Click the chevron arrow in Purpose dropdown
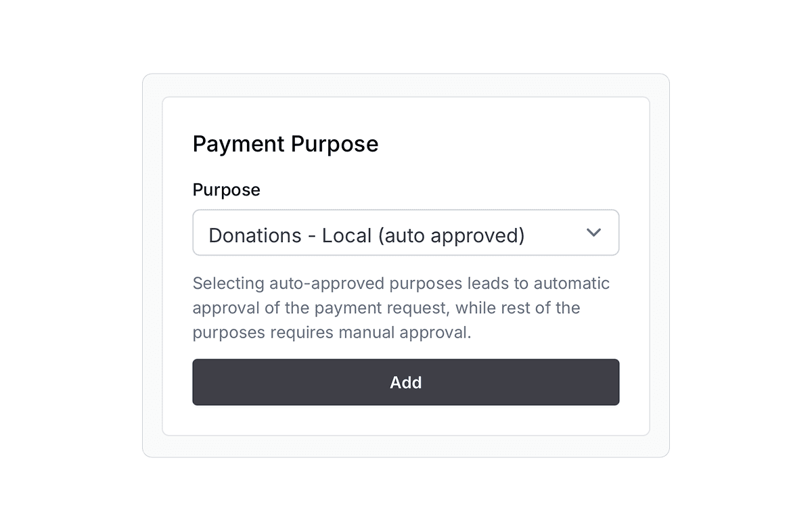The width and height of the screenshot is (812, 531). [593, 233]
